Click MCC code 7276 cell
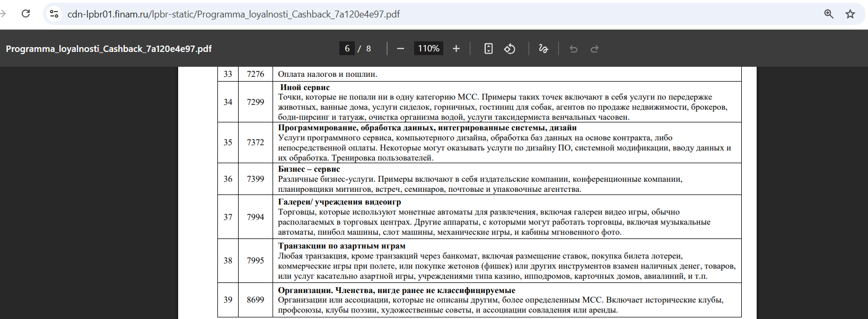The height and width of the screenshot is (319, 868). pos(255,74)
